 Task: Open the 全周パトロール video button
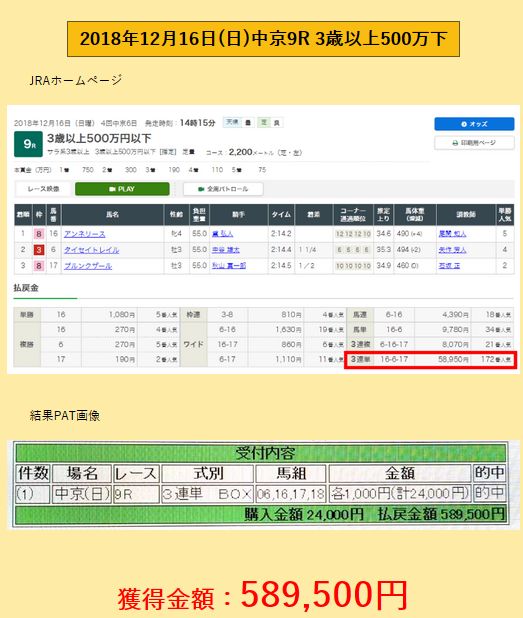(223, 189)
